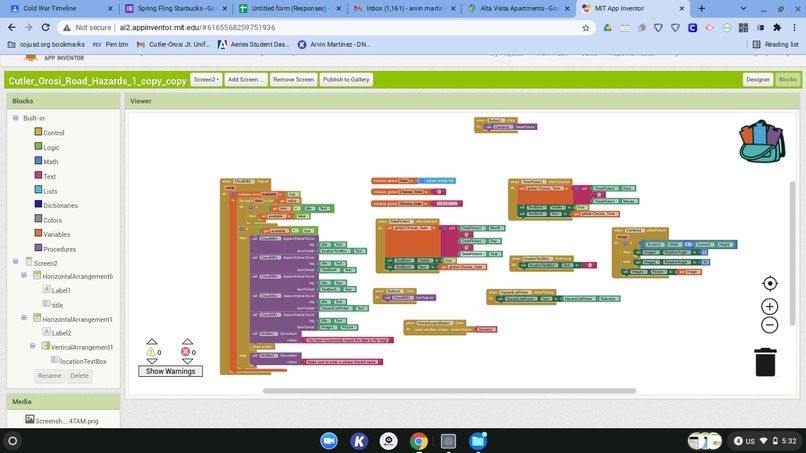This screenshot has height=453, width=806.
Task: Click the viewer horizontal scrollbar
Action: [x=449, y=391]
